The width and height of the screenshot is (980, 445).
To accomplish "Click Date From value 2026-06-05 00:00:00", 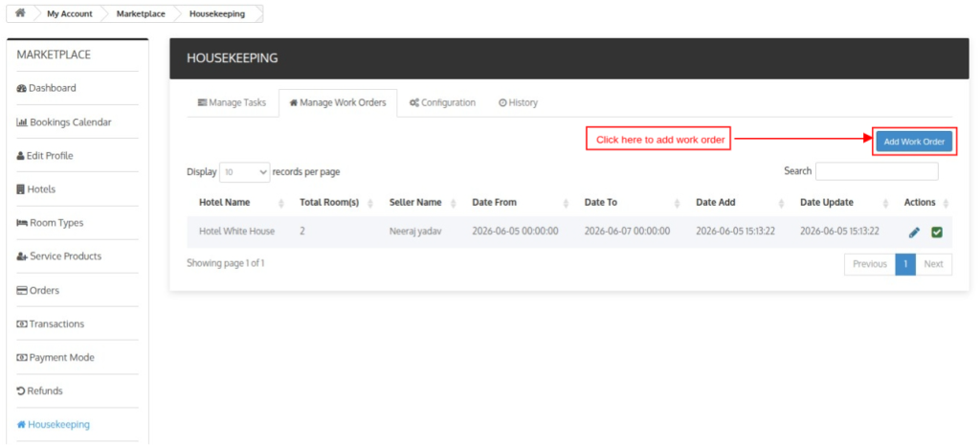I will tap(515, 232).
